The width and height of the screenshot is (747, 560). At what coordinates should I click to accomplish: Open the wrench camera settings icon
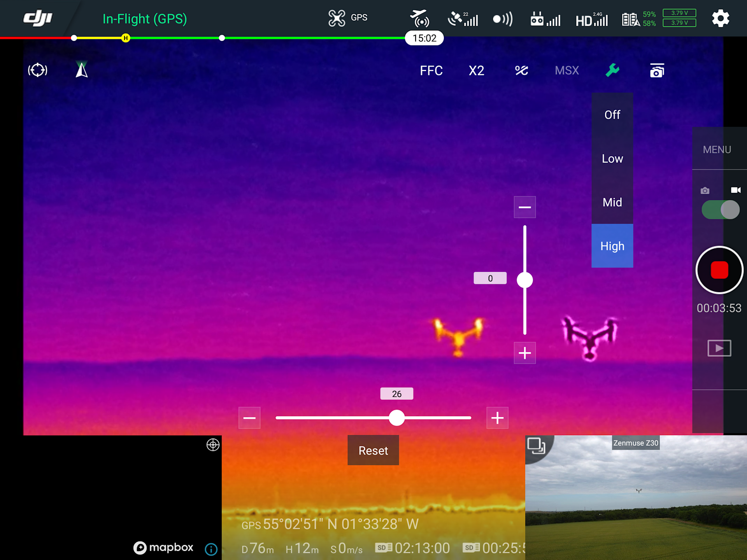[612, 70]
